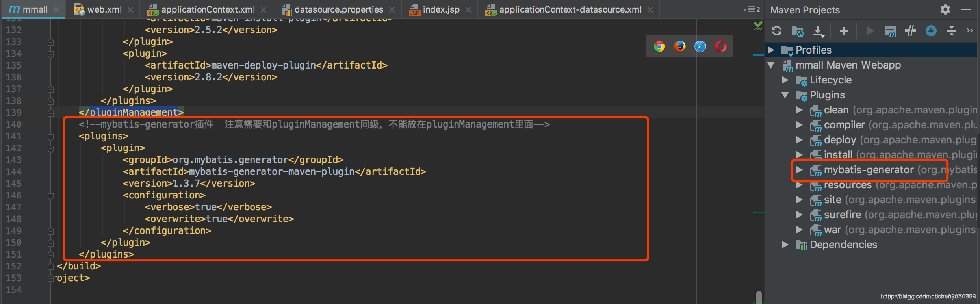Expand the compiler plugin node
The height and width of the screenshot is (304, 980).
click(800, 125)
